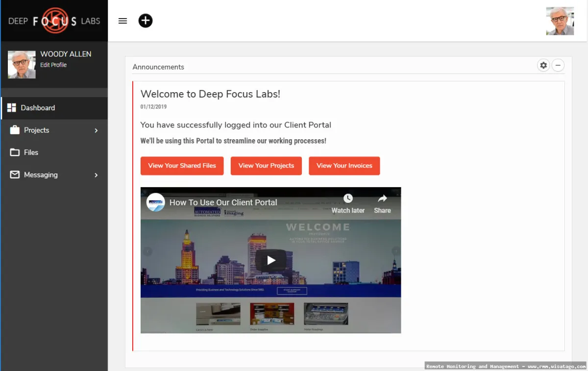Click the video Watch later clock icon
Screen dimensions: 588x371
tap(348, 198)
